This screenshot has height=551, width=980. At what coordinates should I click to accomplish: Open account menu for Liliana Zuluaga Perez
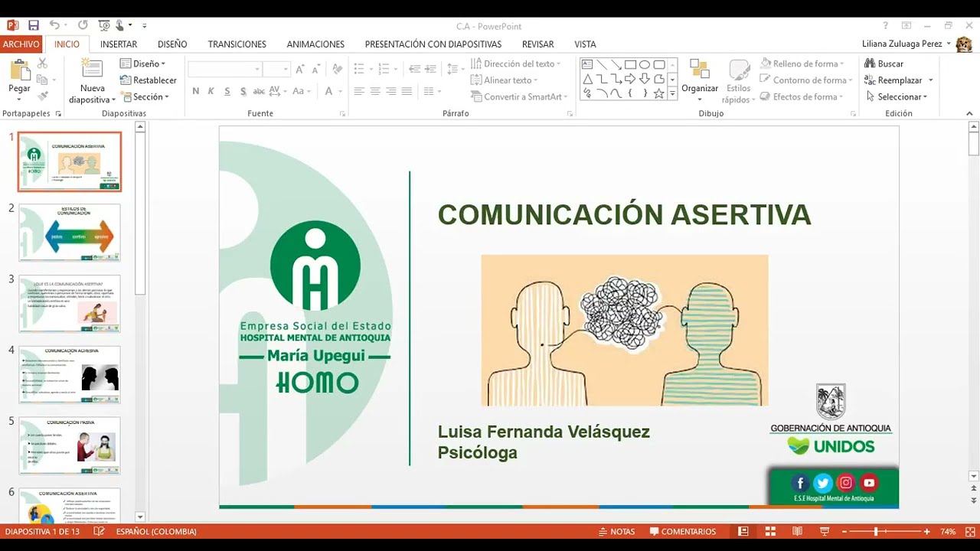point(906,44)
